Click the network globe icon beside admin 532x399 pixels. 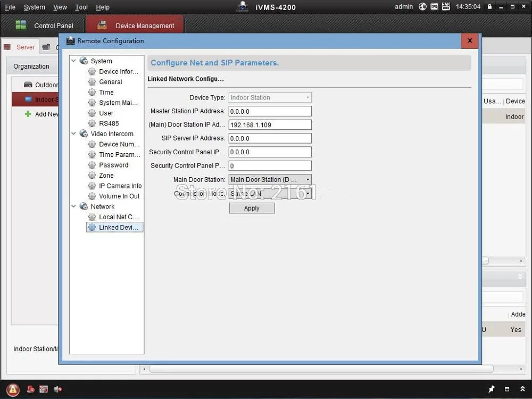click(422, 6)
